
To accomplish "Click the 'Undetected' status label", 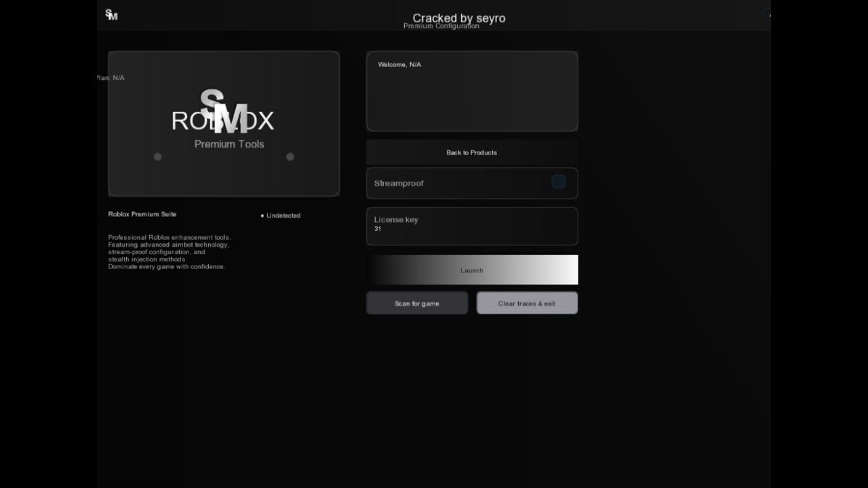I will pyautogui.click(x=281, y=216).
